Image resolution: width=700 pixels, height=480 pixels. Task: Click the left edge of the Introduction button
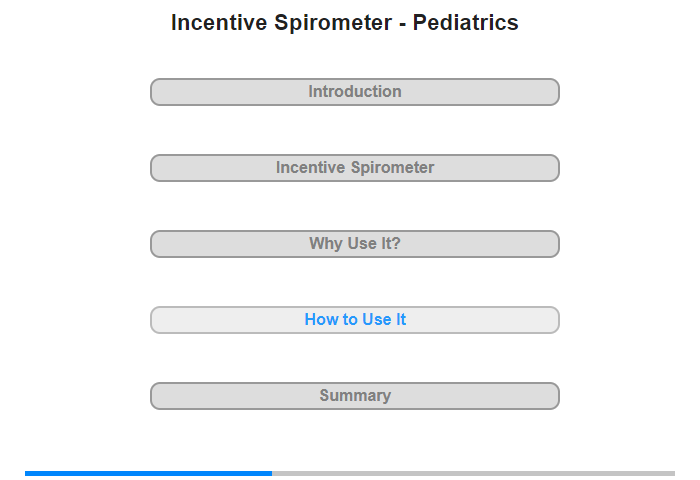tap(155, 92)
